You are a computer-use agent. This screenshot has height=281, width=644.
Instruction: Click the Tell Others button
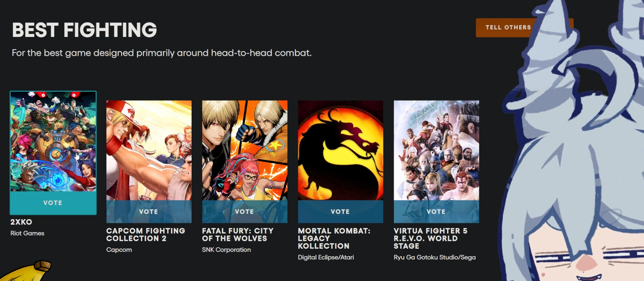click(509, 28)
